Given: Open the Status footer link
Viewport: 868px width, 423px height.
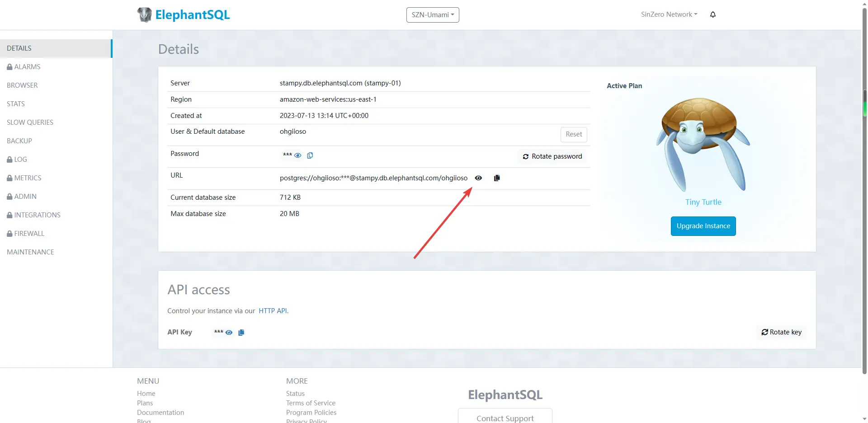Looking at the screenshot, I should [x=295, y=394].
